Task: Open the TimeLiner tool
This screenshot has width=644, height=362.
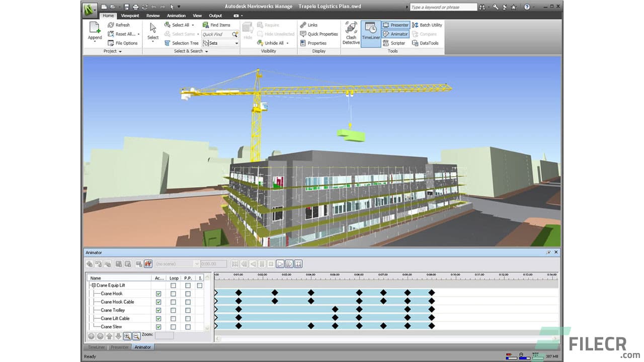Action: (371, 34)
